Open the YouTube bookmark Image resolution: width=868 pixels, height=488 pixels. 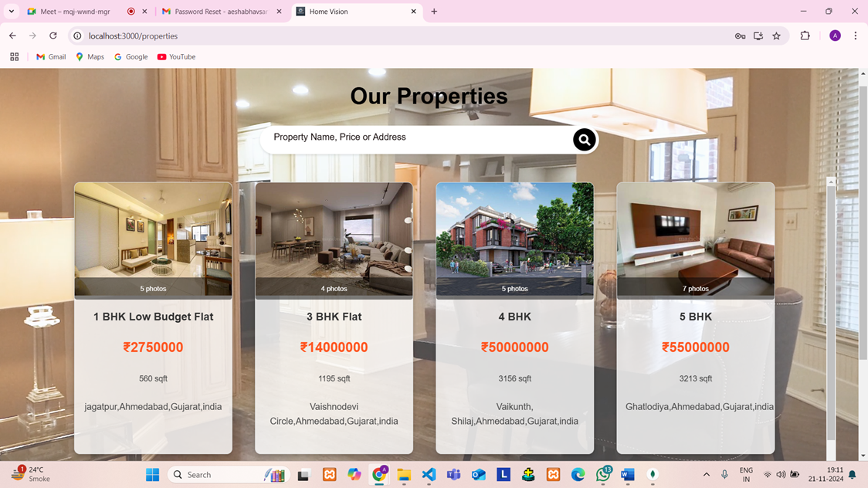(x=176, y=57)
